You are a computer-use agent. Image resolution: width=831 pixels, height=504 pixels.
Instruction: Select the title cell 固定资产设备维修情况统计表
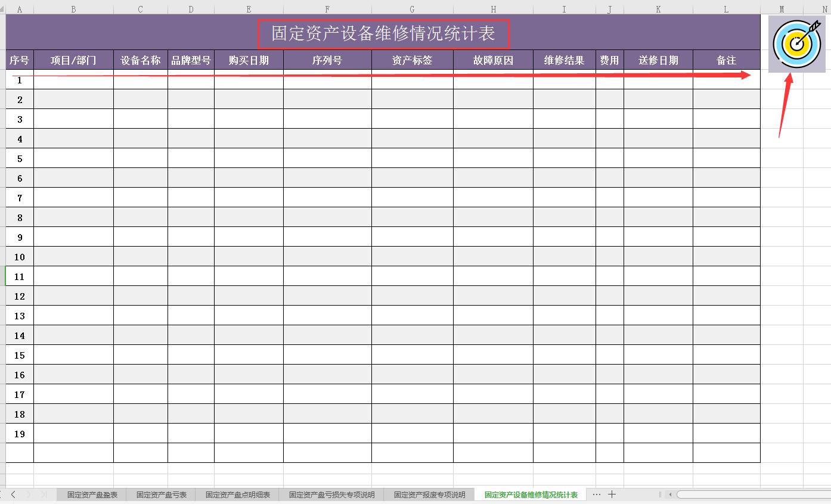click(x=383, y=34)
